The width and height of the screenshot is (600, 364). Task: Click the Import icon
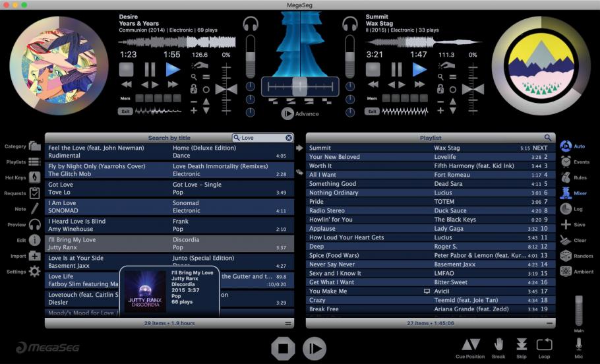[34, 256]
